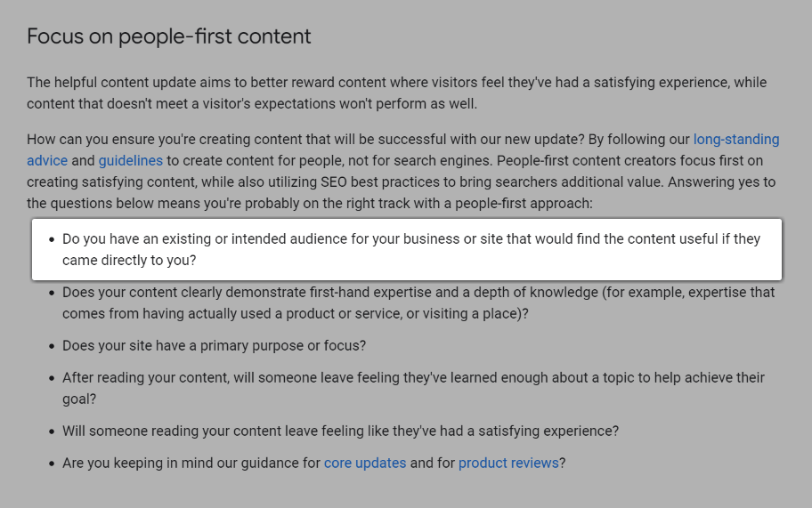Click the 'Focus on people-first content' heading

[x=169, y=36]
